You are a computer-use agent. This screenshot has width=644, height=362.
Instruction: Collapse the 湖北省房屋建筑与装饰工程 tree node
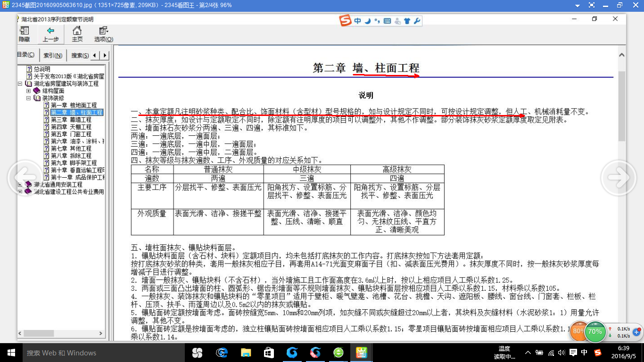point(20,84)
